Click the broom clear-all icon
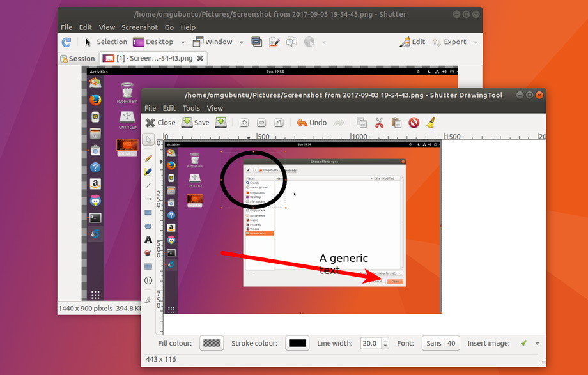The height and width of the screenshot is (375, 588). (x=431, y=123)
